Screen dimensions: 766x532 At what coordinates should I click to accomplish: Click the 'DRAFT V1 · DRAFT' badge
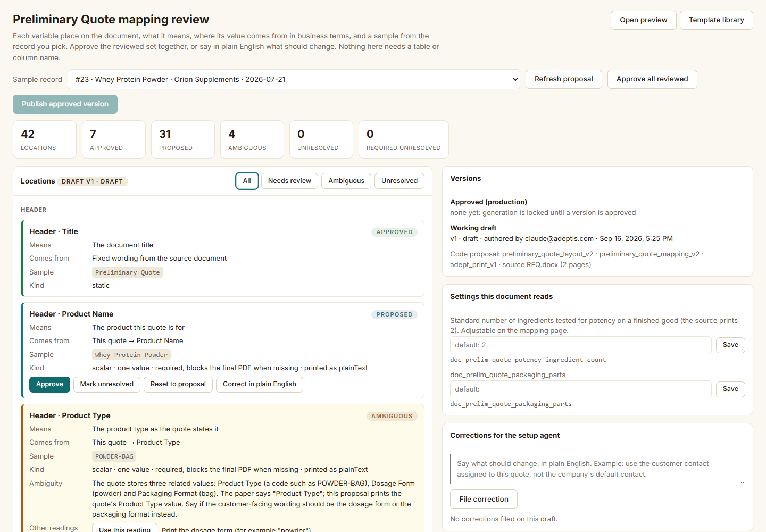93,181
